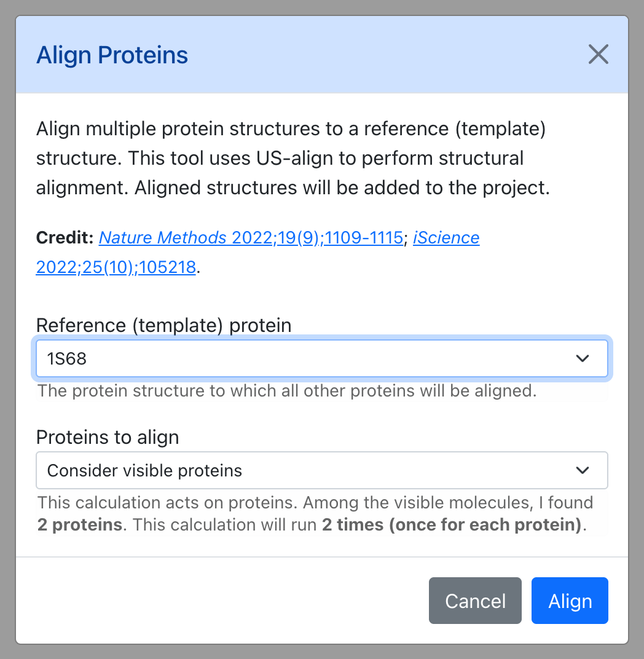
Task: Click the Align Proteins dialog title
Action: click(112, 55)
